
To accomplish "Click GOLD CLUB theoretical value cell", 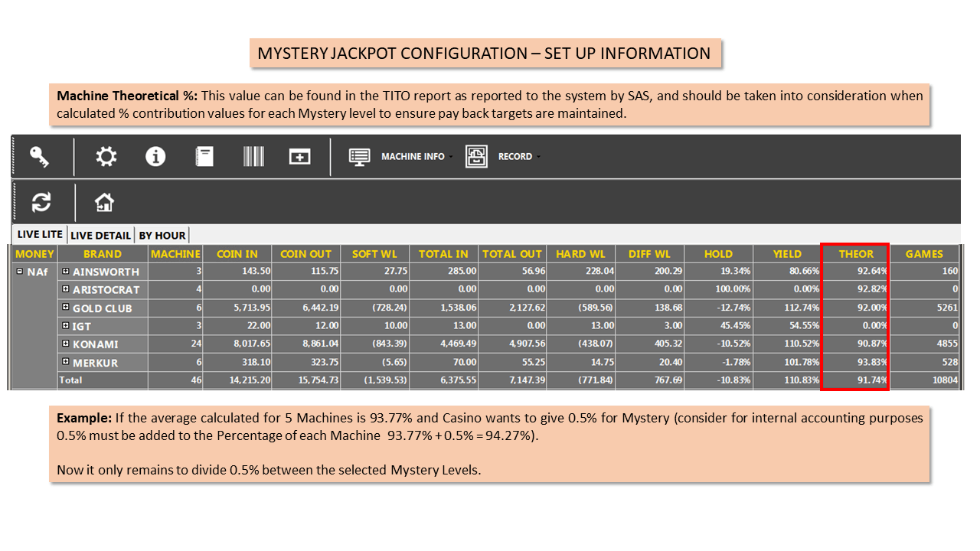I will point(855,308).
